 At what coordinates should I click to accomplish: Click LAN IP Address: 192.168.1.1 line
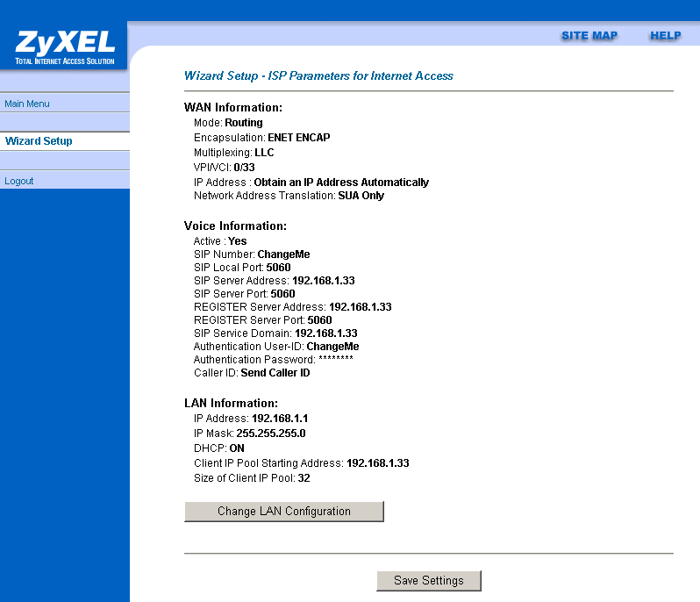click(251, 419)
